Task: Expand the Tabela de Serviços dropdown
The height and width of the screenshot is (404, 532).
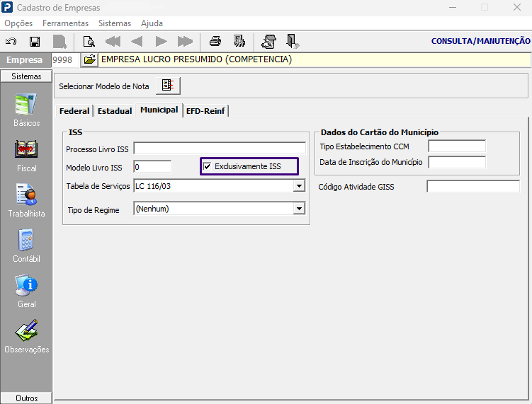Action: [299, 186]
